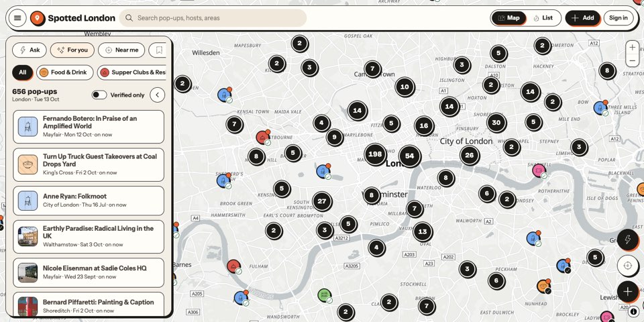Expand the 27 cluster near South Kensington
The image size is (644, 322).
(x=322, y=201)
